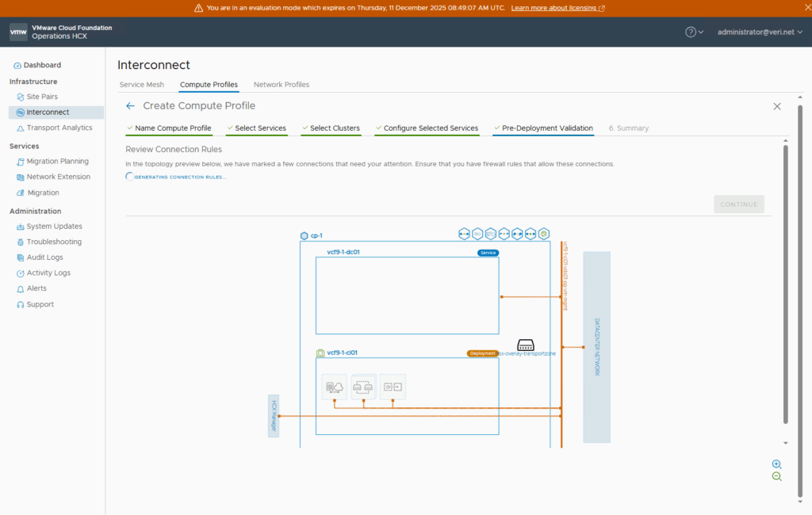This screenshot has width=812, height=515.
Task: Expand the administrator@veri.net user menu
Action: pyautogui.click(x=760, y=32)
